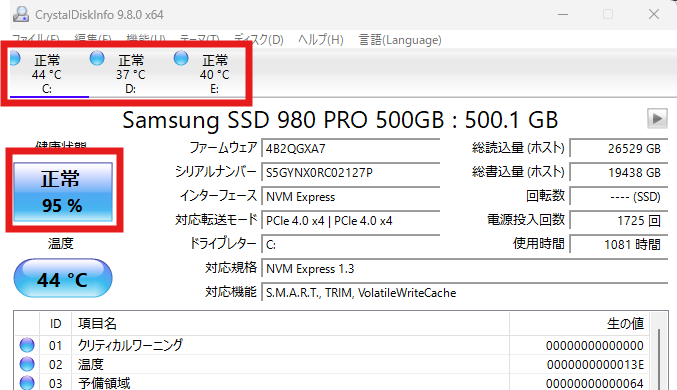The height and width of the screenshot is (390, 677).
Task: Click the firmware field 4B2QGXA7
Action: click(x=351, y=149)
